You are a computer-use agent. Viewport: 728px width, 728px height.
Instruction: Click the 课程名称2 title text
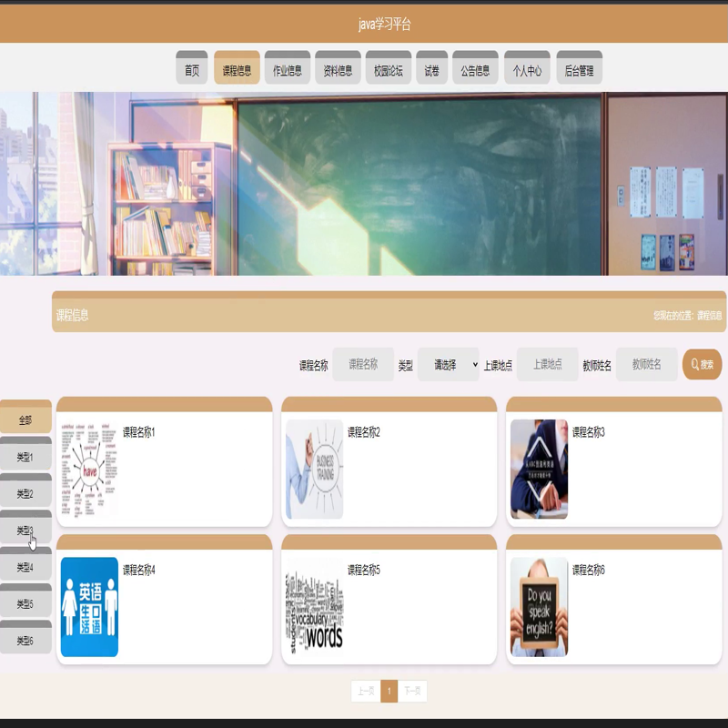click(363, 432)
